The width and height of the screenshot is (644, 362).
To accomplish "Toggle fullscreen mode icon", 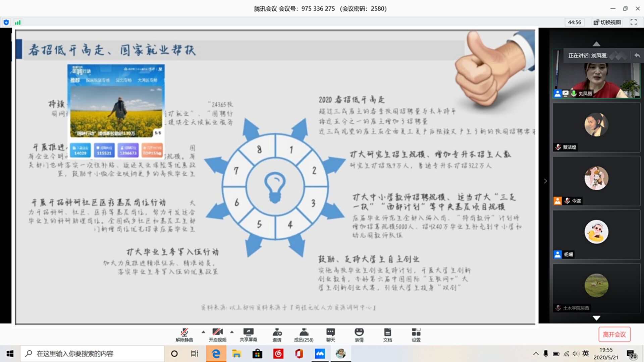I will pyautogui.click(x=633, y=22).
